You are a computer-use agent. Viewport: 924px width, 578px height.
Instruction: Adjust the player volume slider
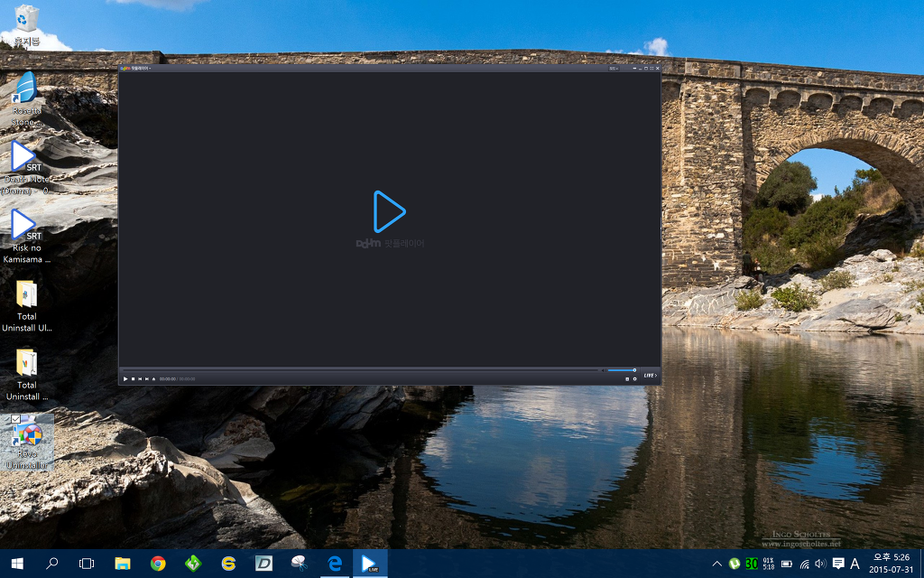click(x=621, y=369)
